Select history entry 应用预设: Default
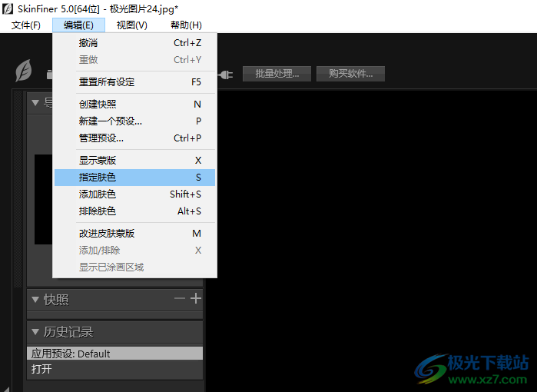Viewport: 537px width, 392px height. [x=114, y=354]
